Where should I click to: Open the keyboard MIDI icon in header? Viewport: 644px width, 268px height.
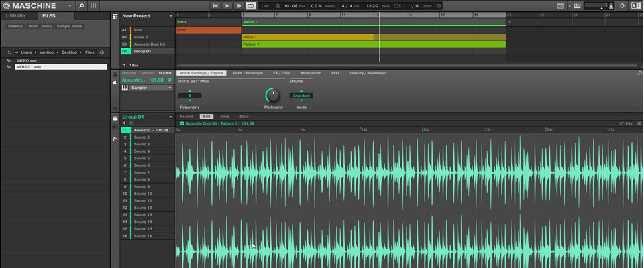point(577,6)
